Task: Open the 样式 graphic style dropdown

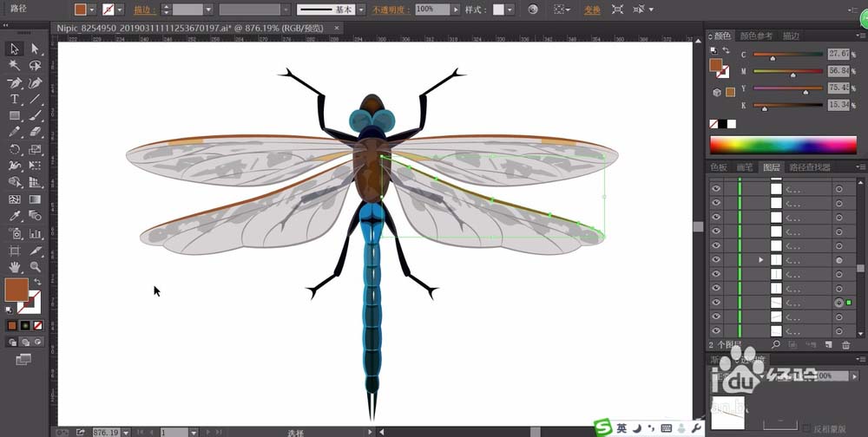Action: click(510, 10)
